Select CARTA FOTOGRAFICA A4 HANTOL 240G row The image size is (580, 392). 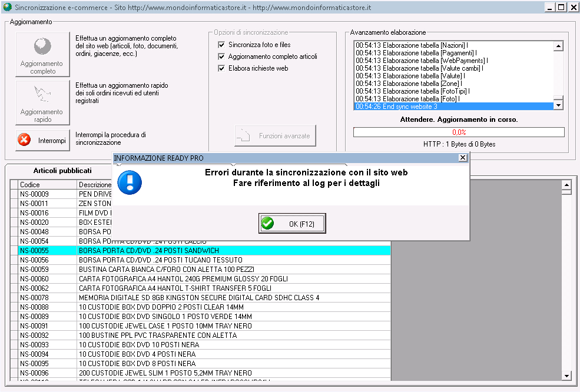[204, 279]
